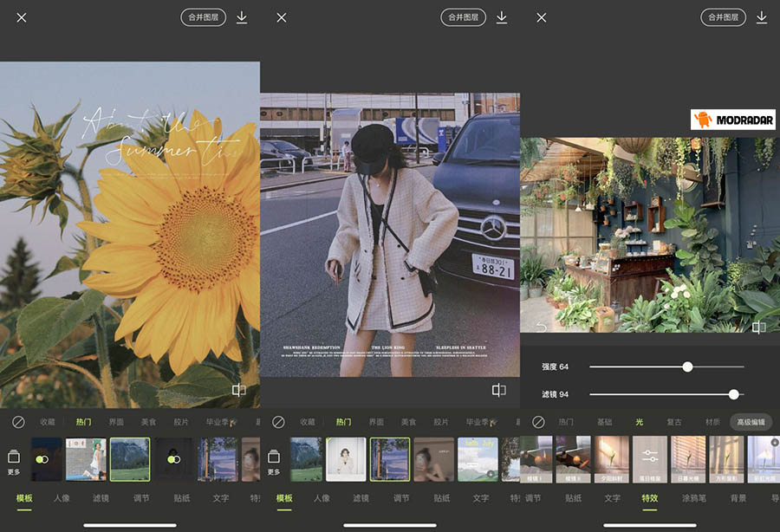The image size is (780, 532).
Task: Switch to 调节 tab on the sunflower screen
Action: tap(141, 497)
